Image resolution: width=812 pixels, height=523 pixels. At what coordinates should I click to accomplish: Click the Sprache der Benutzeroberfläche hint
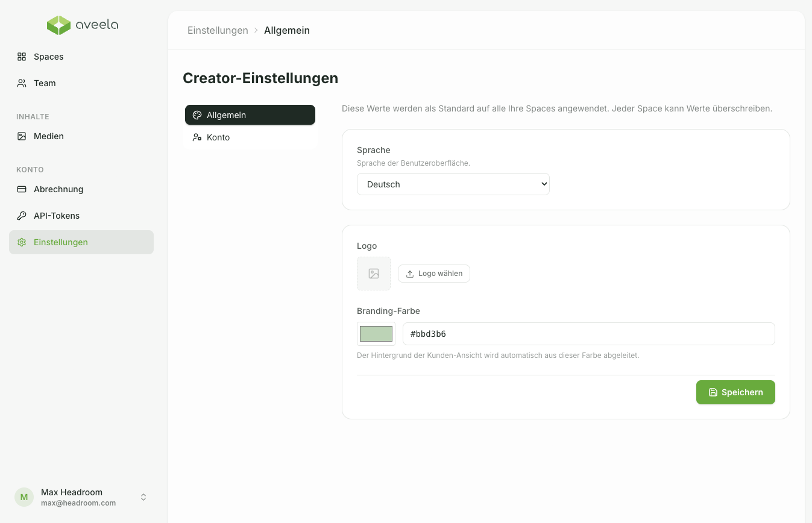click(x=414, y=163)
